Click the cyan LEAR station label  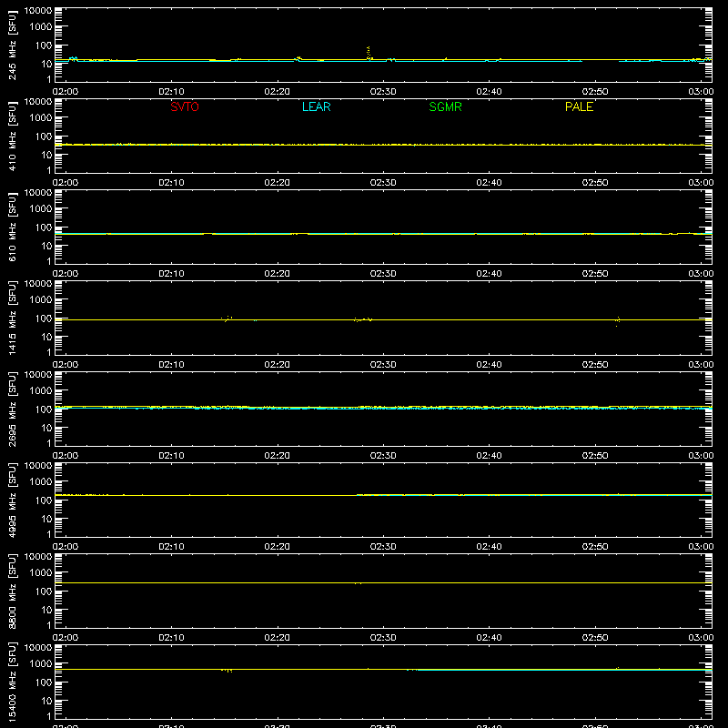316,106
